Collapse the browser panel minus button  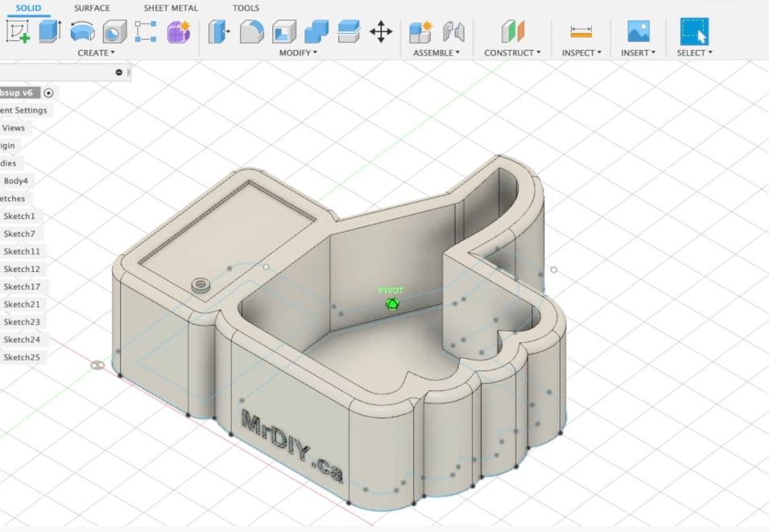tap(118, 72)
